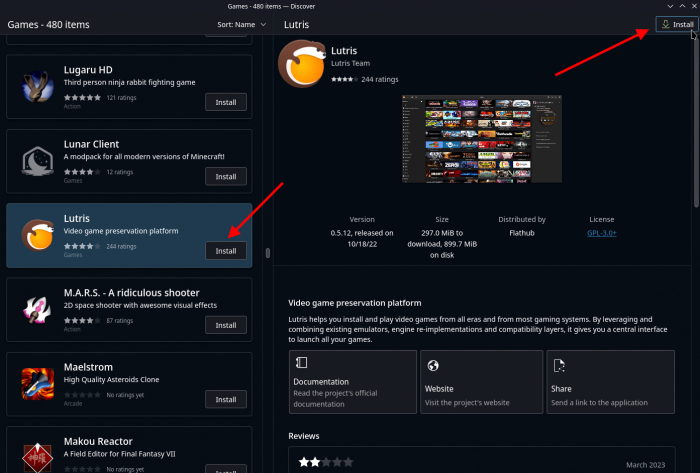Open the GPL-3.0+ license link

(601, 233)
